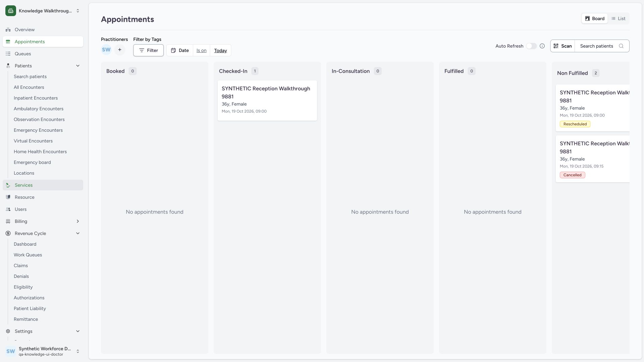
Task: Click the Eligibility sidebar item
Action: [23, 287]
